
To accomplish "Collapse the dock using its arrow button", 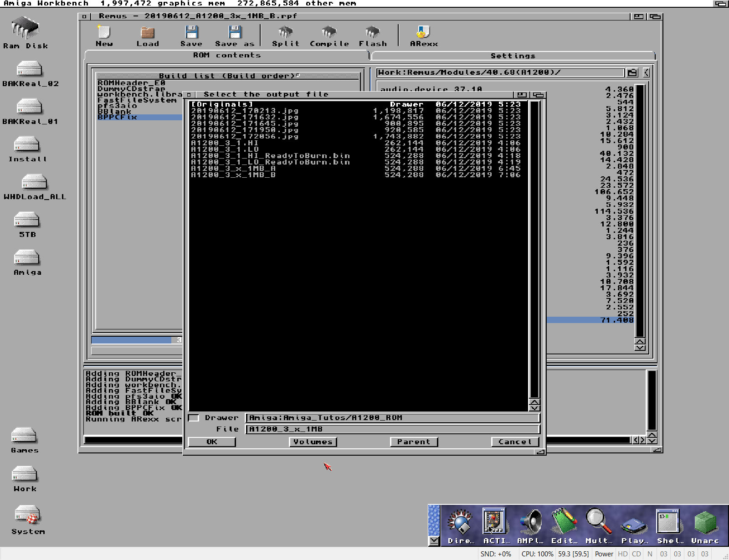I will 434,540.
